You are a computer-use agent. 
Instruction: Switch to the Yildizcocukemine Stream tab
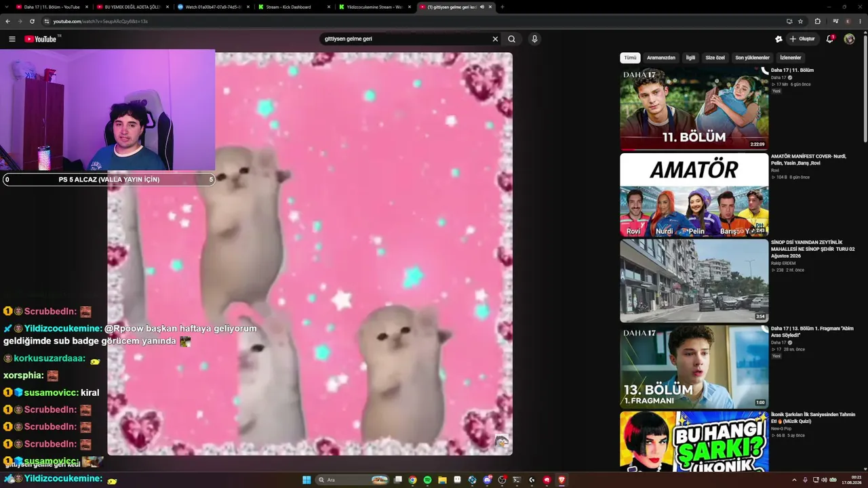tap(374, 7)
